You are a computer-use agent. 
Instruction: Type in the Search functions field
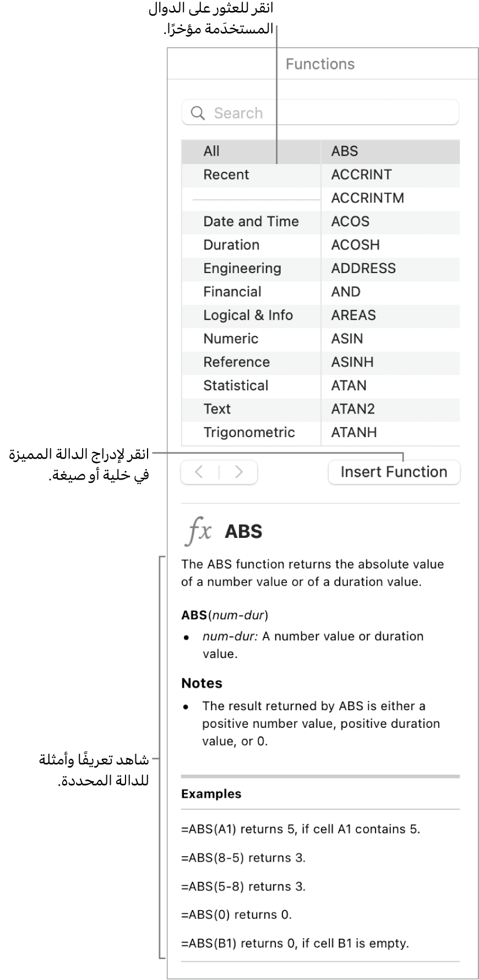pyautogui.click(x=330, y=113)
